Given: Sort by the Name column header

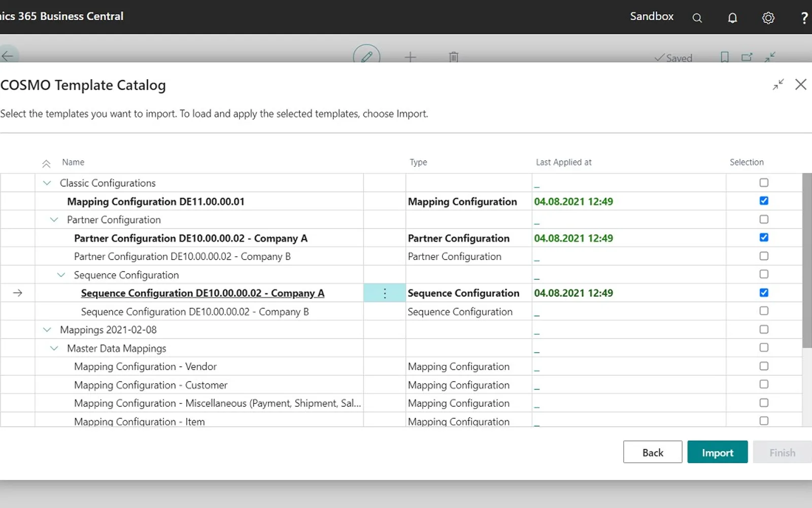Looking at the screenshot, I should (73, 162).
